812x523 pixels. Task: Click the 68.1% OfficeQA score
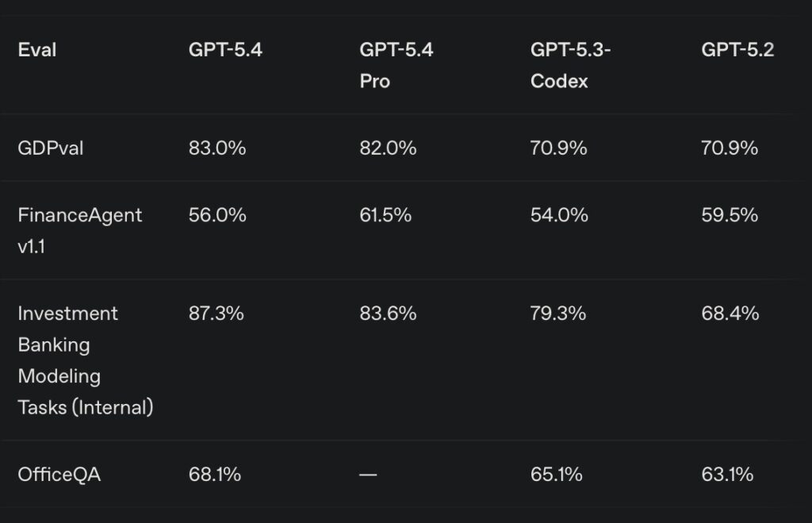click(215, 475)
